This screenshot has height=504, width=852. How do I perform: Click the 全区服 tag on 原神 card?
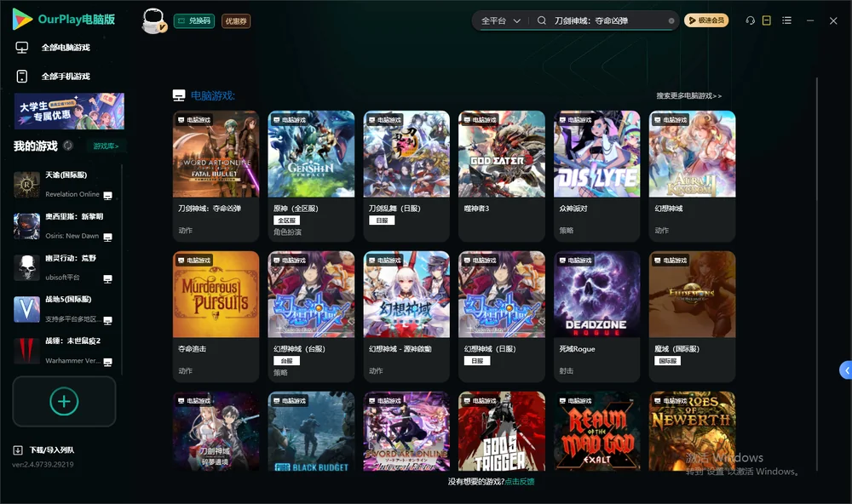click(x=286, y=220)
